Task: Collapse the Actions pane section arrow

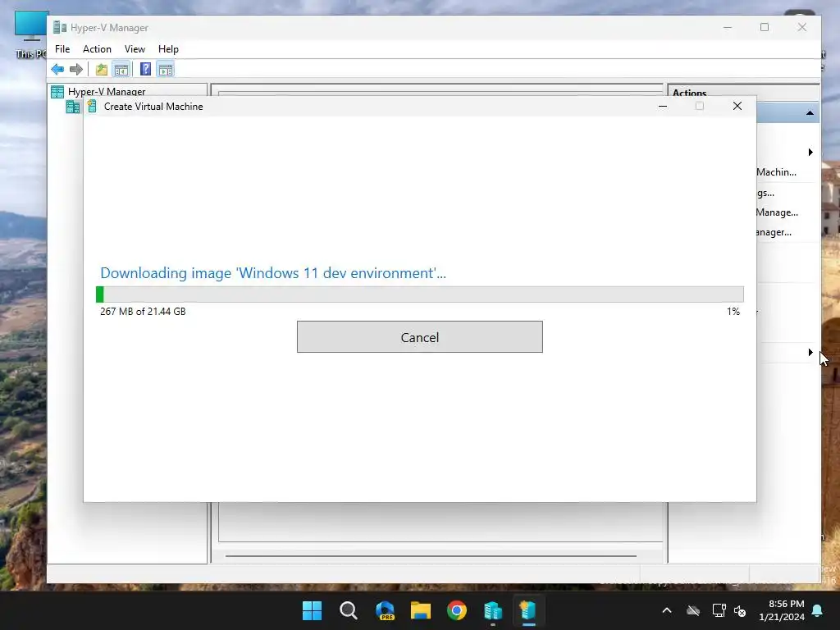Action: 810,113
